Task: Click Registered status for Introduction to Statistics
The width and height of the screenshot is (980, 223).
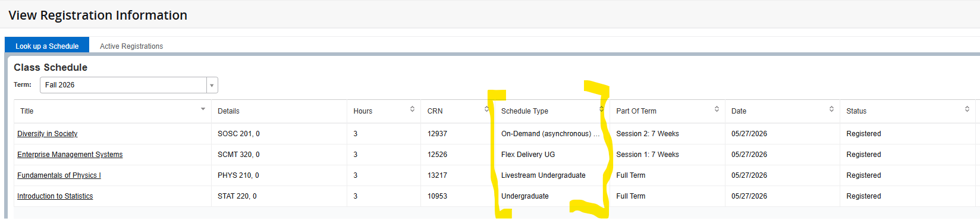Action: click(863, 196)
